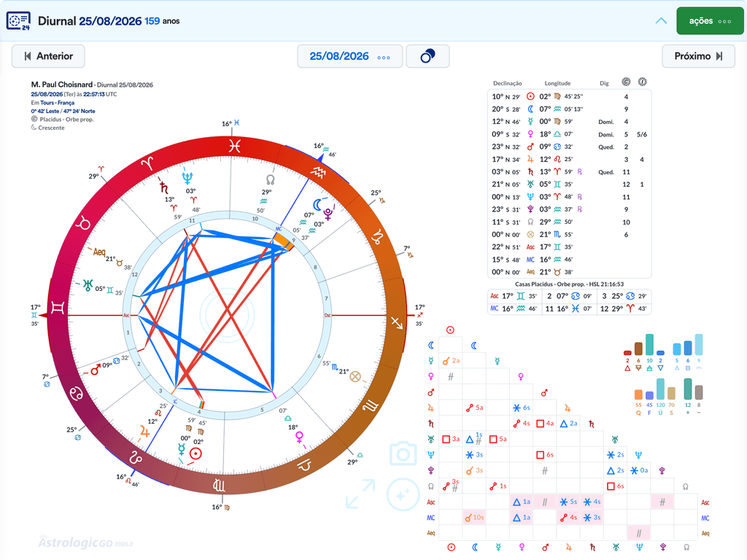Click the 22:57:13 time in the chart header
Screen dimensions: 747x560
pos(94,94)
